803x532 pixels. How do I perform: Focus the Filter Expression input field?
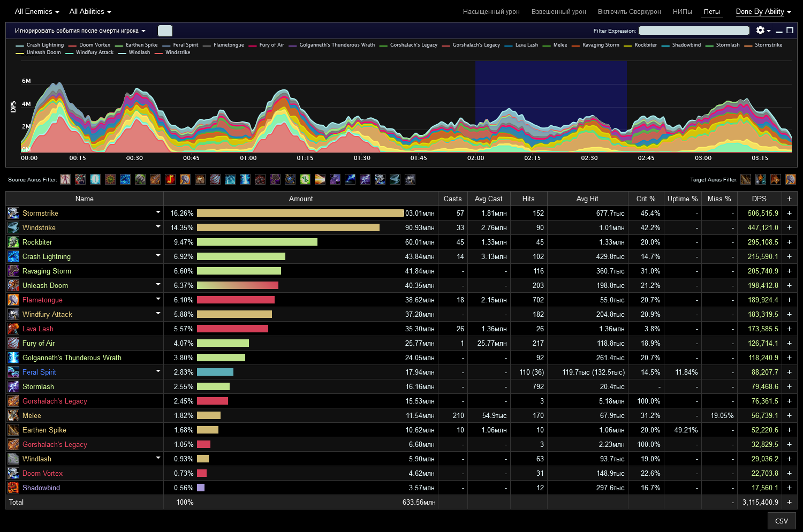[x=694, y=31]
